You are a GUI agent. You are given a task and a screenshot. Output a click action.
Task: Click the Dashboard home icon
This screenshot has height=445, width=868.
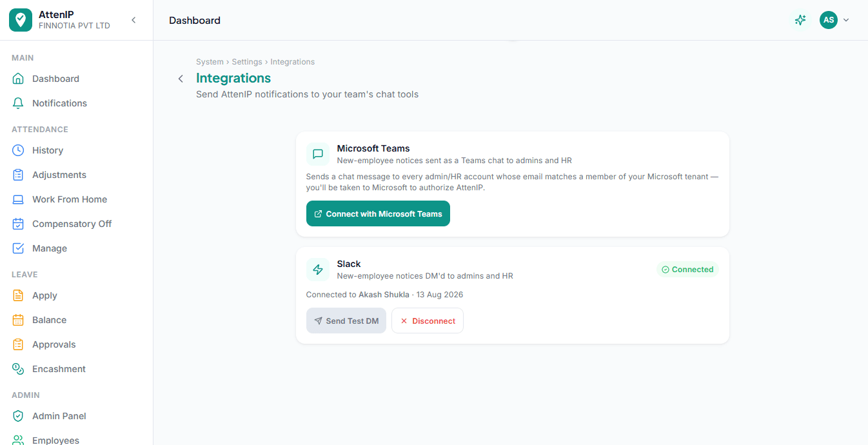tap(18, 79)
